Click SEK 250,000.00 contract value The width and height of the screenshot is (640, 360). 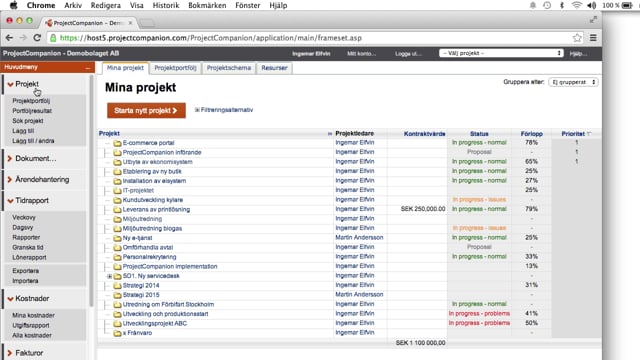coord(423,209)
